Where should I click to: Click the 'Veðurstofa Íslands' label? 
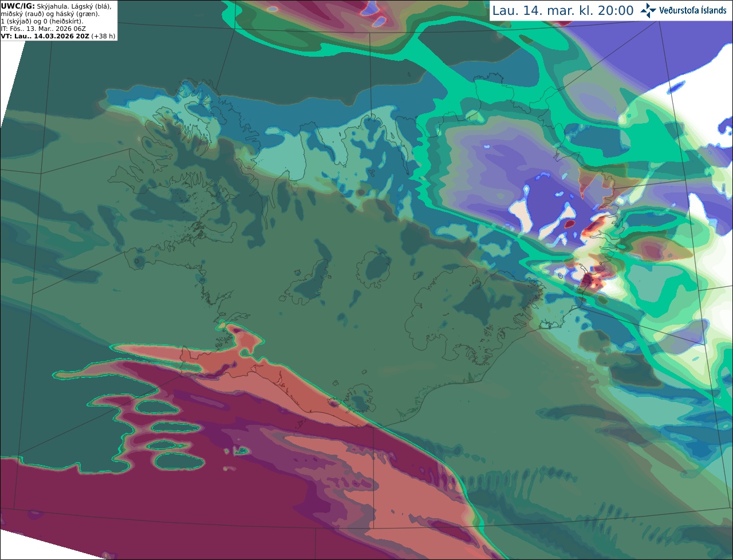click(692, 10)
